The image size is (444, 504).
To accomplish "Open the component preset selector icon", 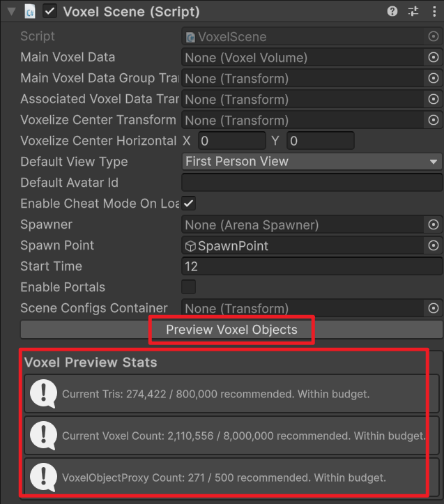I will coord(413,11).
